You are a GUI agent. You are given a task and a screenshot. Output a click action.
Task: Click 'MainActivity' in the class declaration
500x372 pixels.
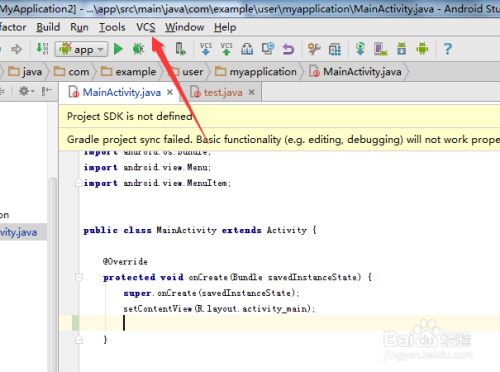pos(187,230)
